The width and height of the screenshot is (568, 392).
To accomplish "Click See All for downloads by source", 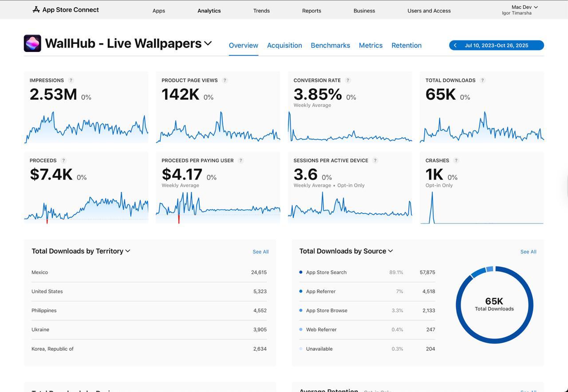I will (x=528, y=252).
